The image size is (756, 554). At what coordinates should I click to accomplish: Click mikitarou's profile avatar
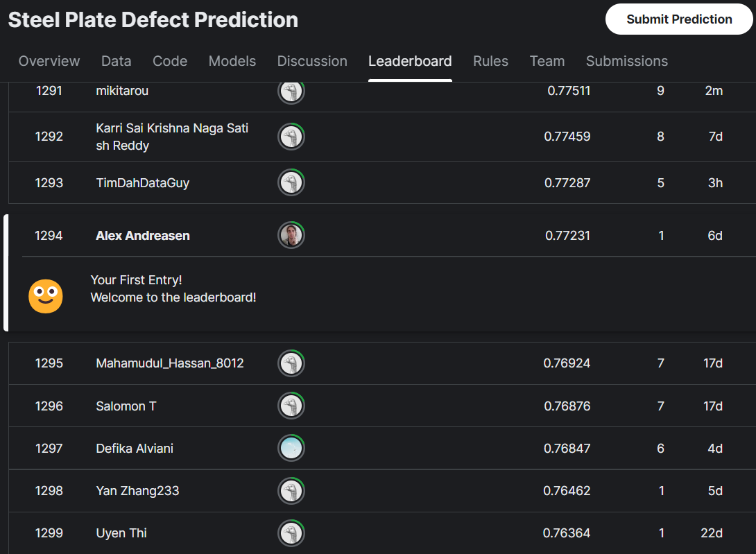tap(291, 91)
